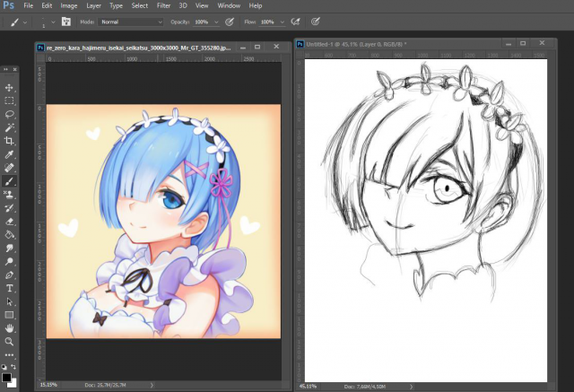Select the Smudge tool

pyautogui.click(x=9, y=248)
